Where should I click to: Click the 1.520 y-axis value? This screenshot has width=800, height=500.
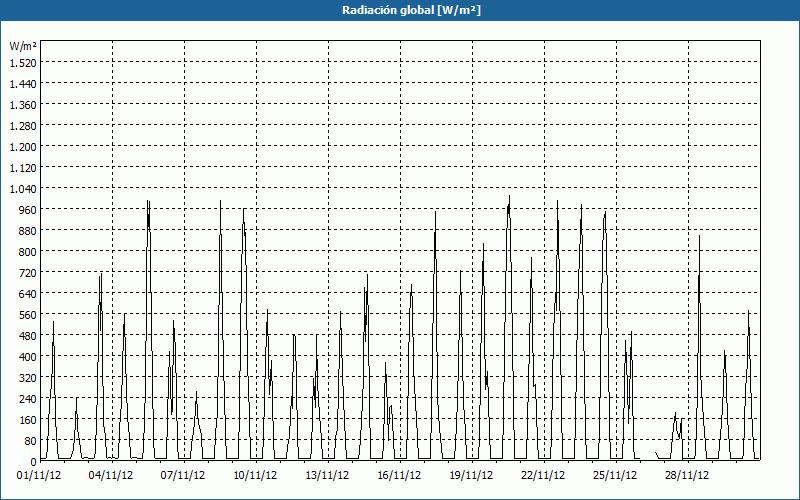pyautogui.click(x=23, y=63)
